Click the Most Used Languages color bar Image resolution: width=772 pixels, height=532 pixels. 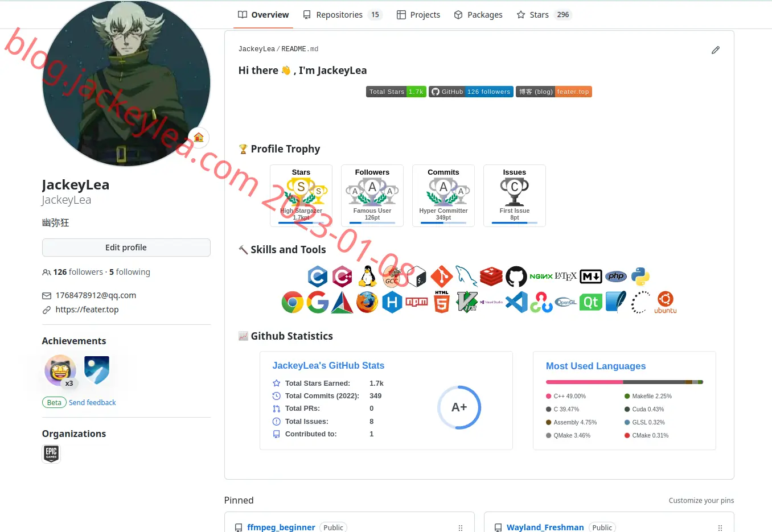tap(625, 382)
